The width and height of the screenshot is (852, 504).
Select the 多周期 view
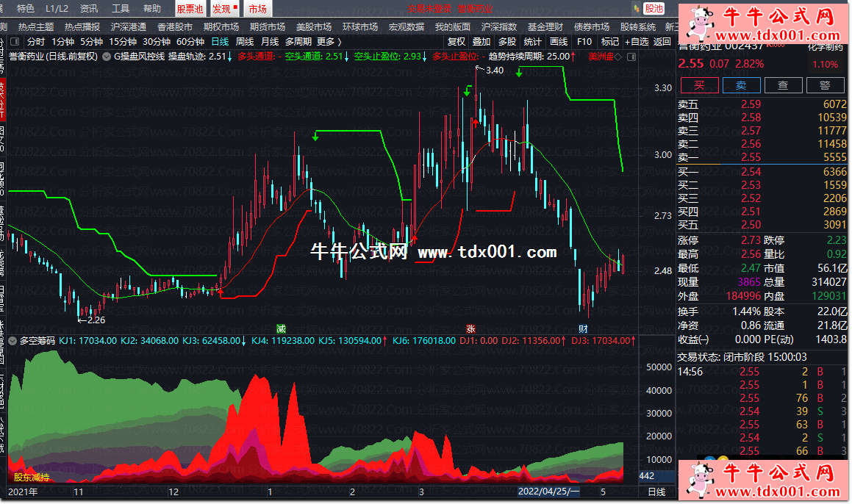[x=298, y=41]
